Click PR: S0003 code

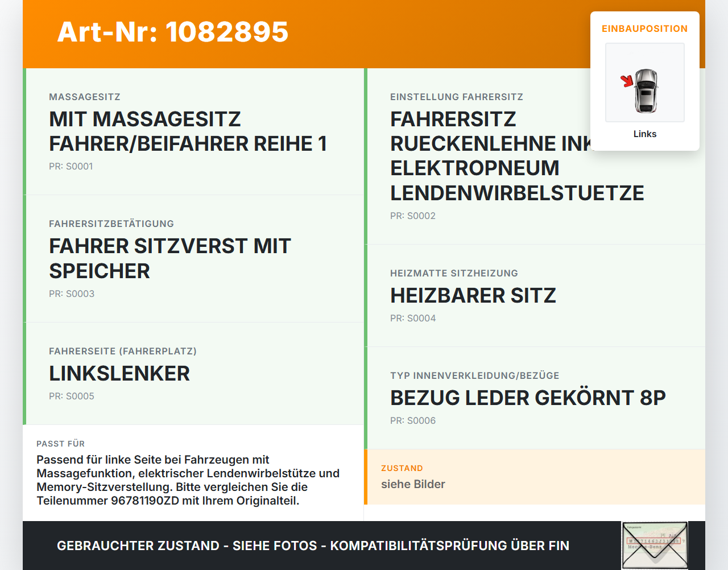tap(72, 294)
